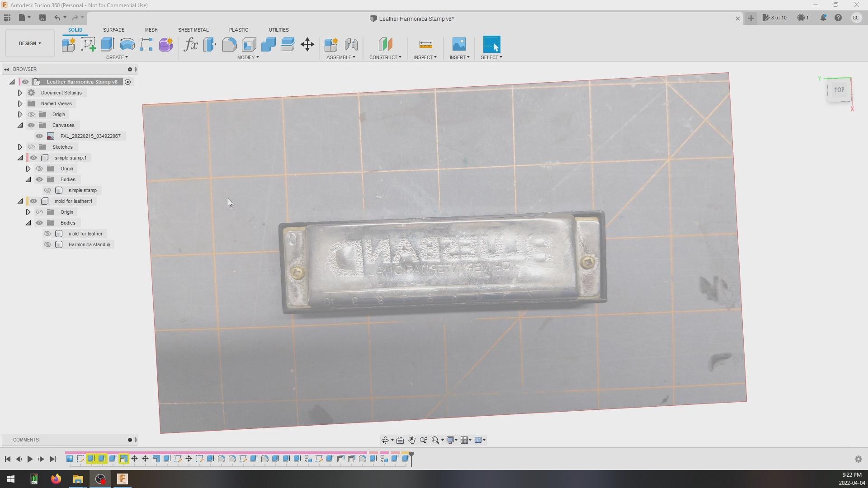Open the CREATE dropdown menu
The height and width of the screenshot is (488, 868).
point(117,57)
